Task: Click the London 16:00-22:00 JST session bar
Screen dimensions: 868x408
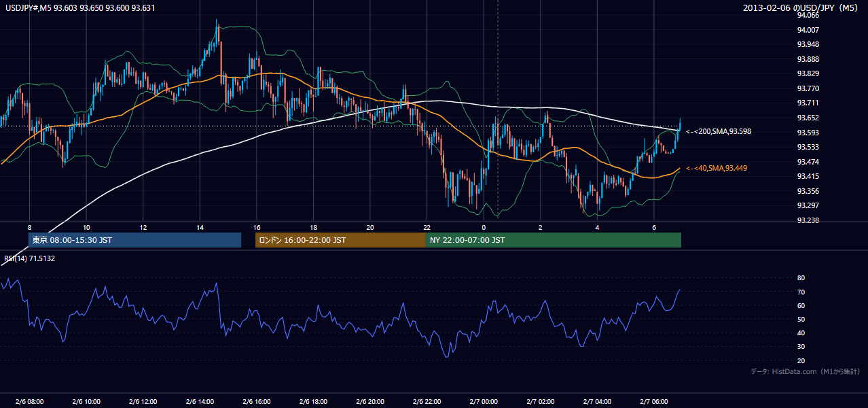Action: pos(340,240)
